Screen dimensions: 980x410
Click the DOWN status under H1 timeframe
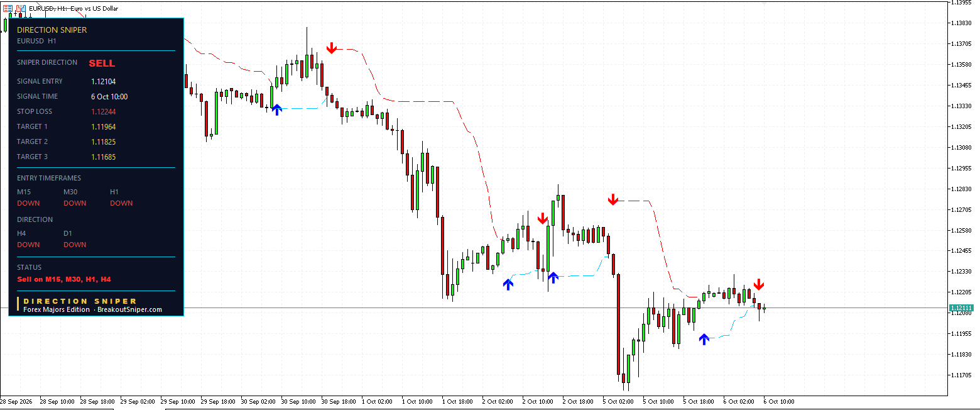[121, 203]
